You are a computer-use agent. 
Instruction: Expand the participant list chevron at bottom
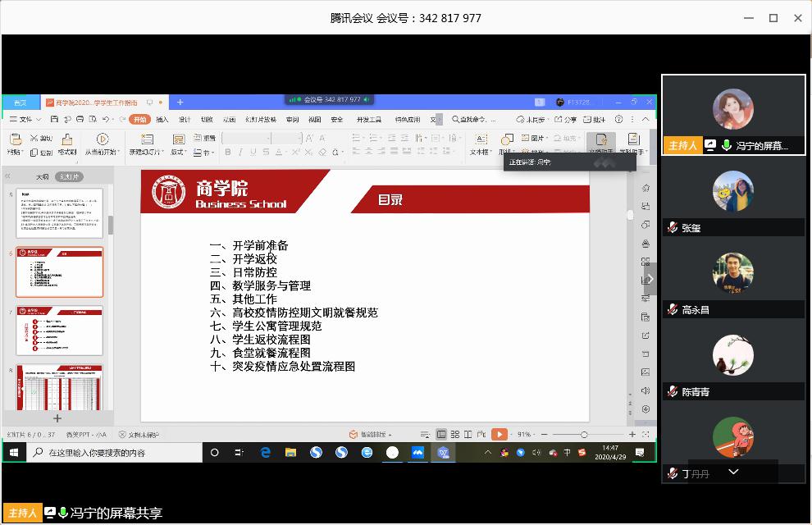pos(733,472)
